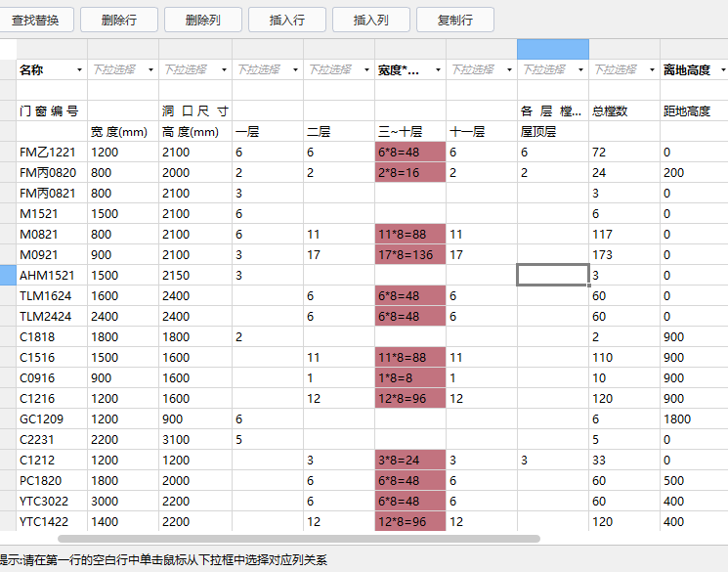The width and height of the screenshot is (728, 572).
Task: Select cell GC1209
Action: [52, 419]
